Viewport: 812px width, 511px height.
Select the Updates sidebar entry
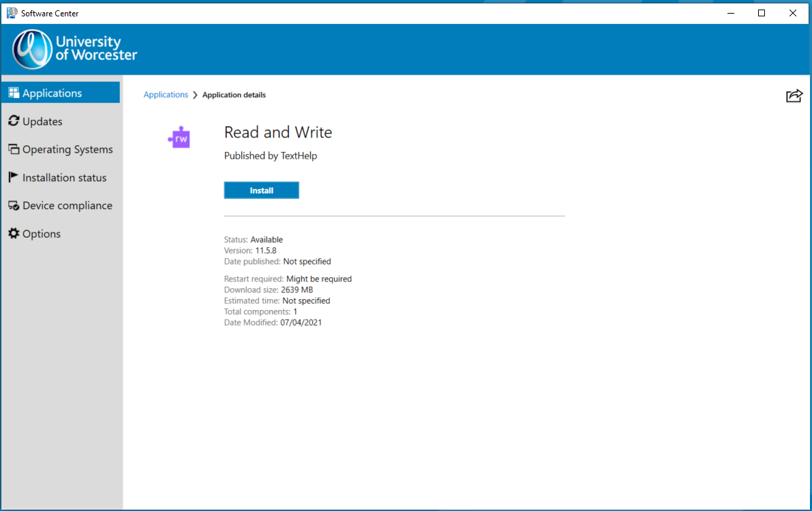click(x=42, y=121)
